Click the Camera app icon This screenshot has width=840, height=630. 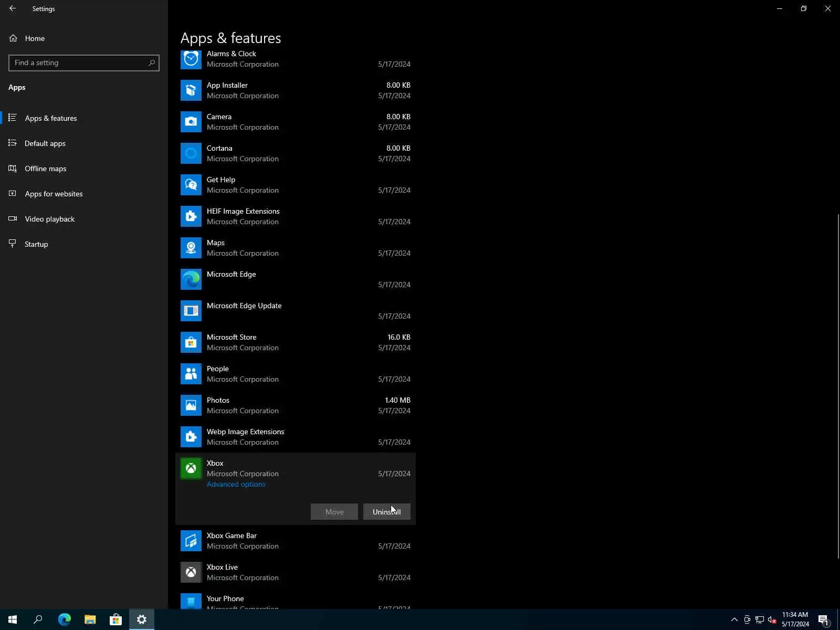pyautogui.click(x=191, y=122)
